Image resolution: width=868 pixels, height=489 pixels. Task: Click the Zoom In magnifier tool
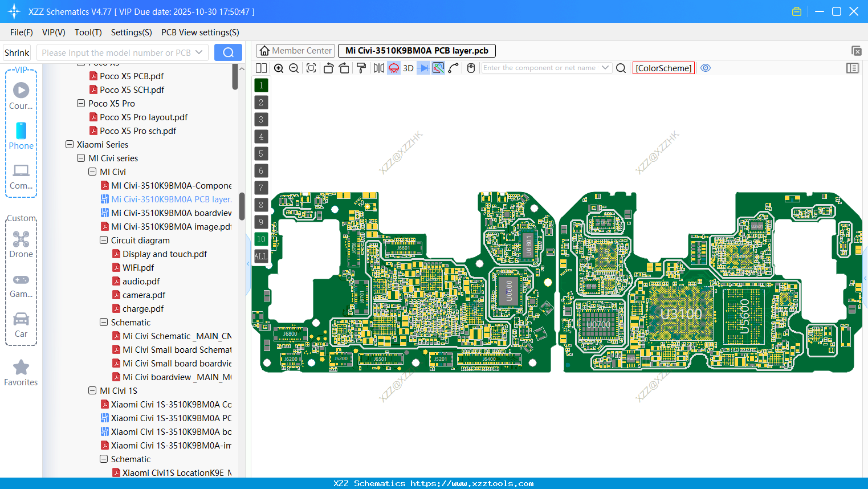(279, 68)
